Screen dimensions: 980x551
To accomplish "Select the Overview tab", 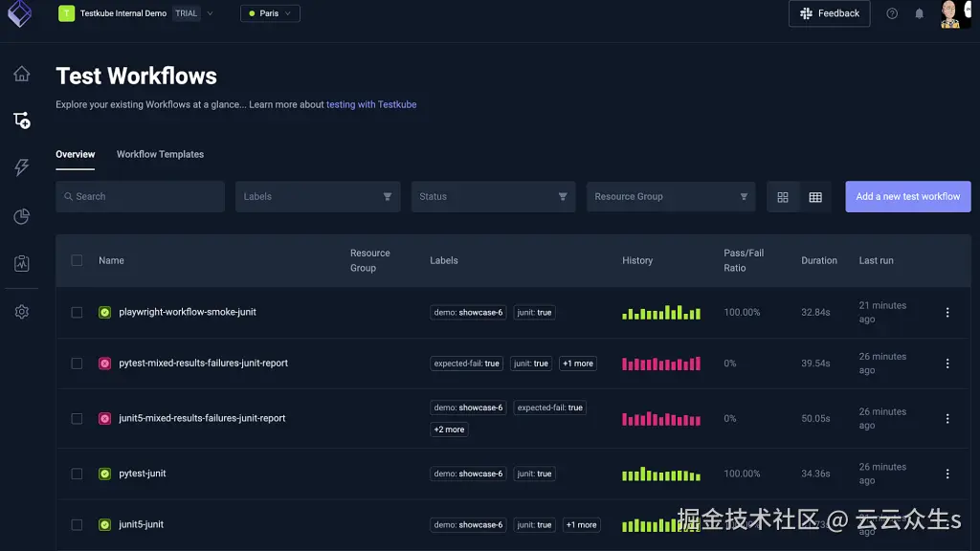I will tap(75, 154).
